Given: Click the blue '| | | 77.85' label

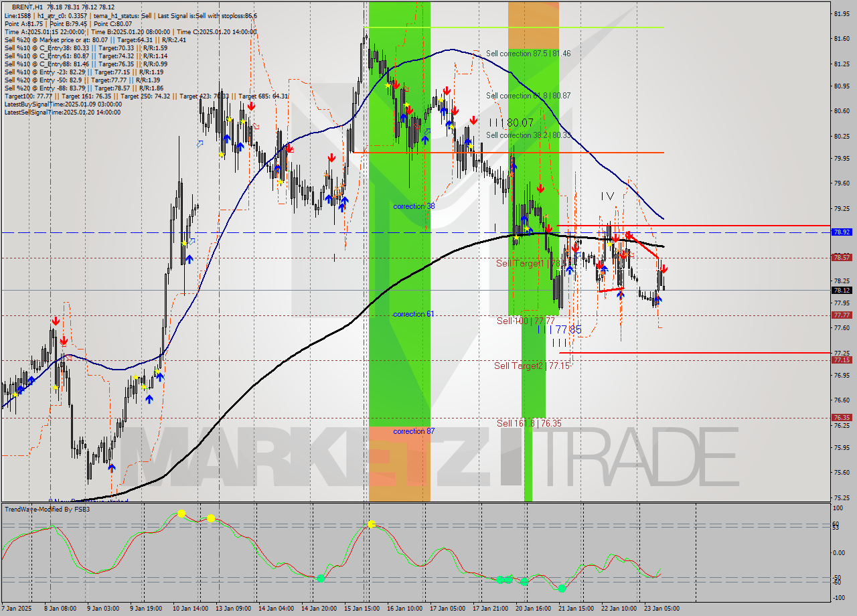Looking at the screenshot, I should pos(560,329).
